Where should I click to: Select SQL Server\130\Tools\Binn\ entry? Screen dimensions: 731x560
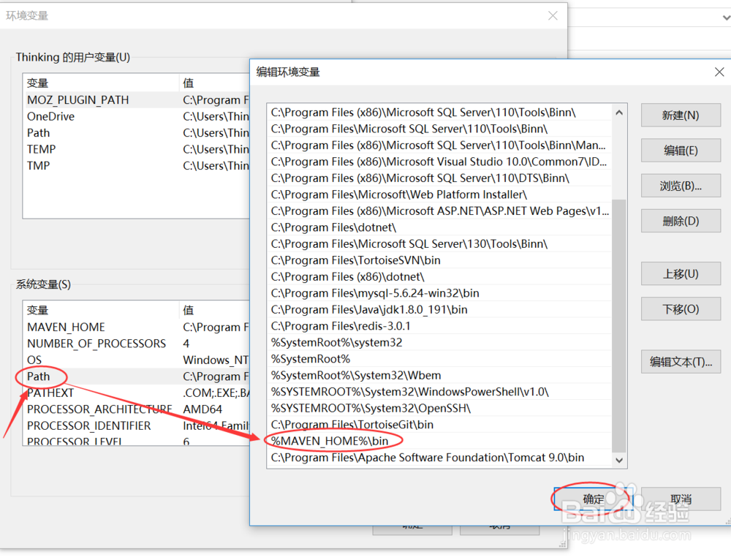point(439,244)
